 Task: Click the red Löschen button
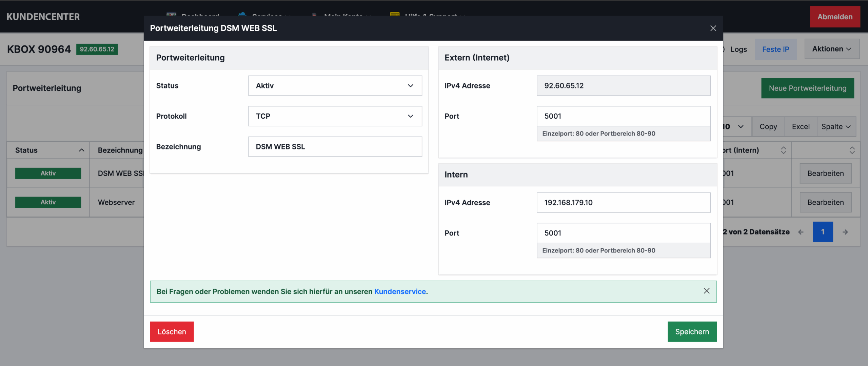(x=172, y=332)
